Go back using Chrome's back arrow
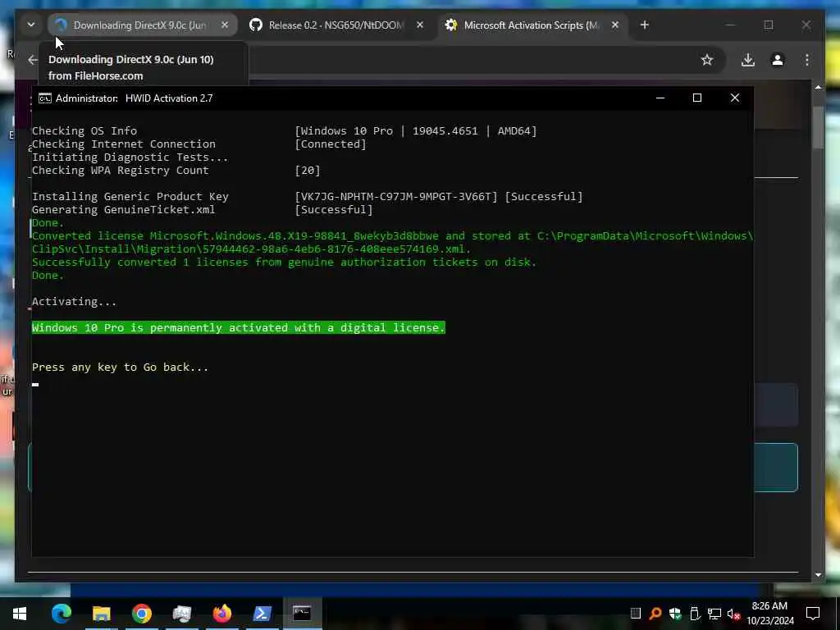Screen dimensions: 840x630 [x=33, y=59]
